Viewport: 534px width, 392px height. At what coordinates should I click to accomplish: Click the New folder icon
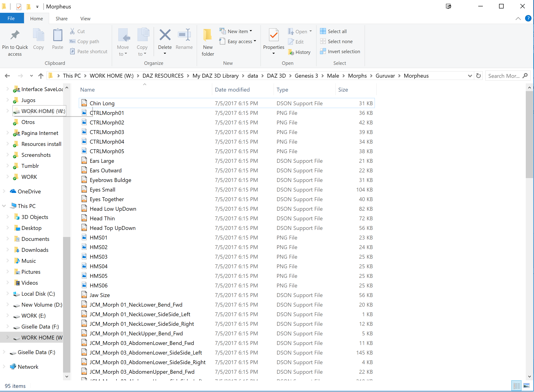[x=207, y=36]
